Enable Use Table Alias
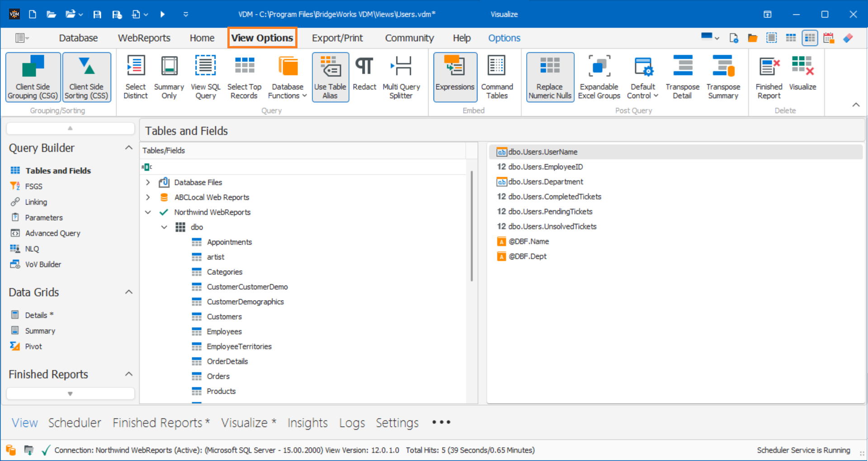The image size is (868, 461). 330,77
